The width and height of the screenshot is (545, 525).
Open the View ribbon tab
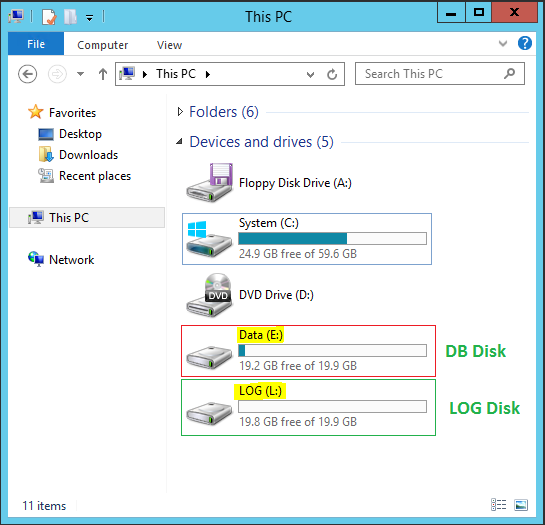pyautogui.click(x=169, y=45)
